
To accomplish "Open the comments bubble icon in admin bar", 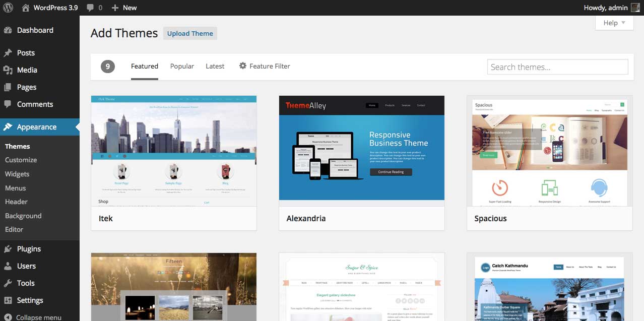I will 90,8.
